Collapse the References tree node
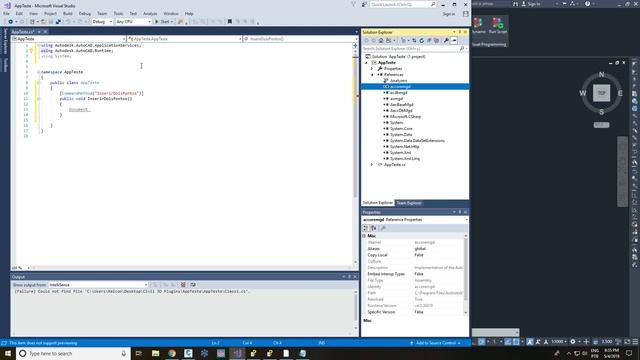This screenshot has width=640, height=360. 372,75
